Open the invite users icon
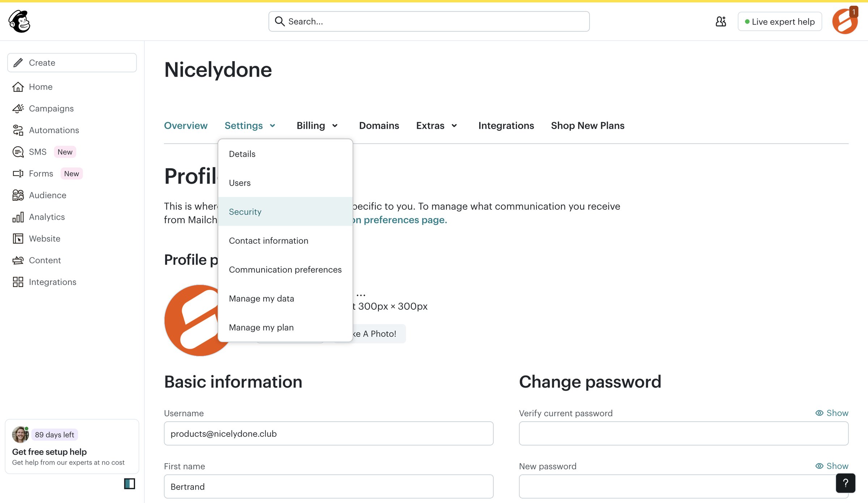The height and width of the screenshot is (503, 868). coord(721,21)
